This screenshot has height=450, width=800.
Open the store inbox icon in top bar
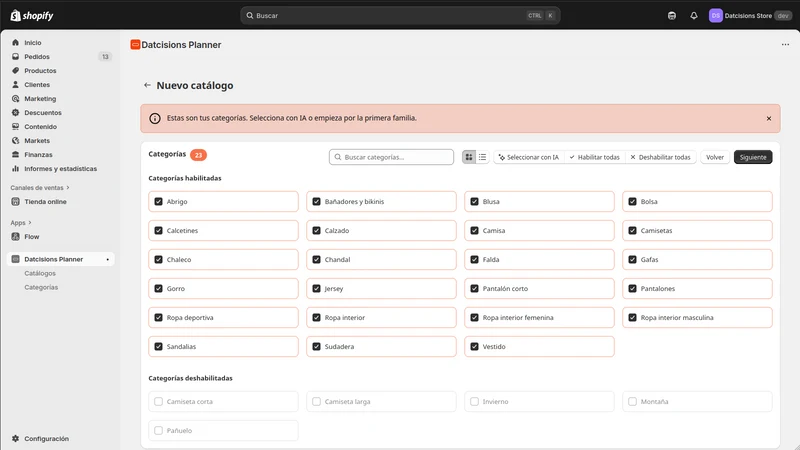pos(671,16)
